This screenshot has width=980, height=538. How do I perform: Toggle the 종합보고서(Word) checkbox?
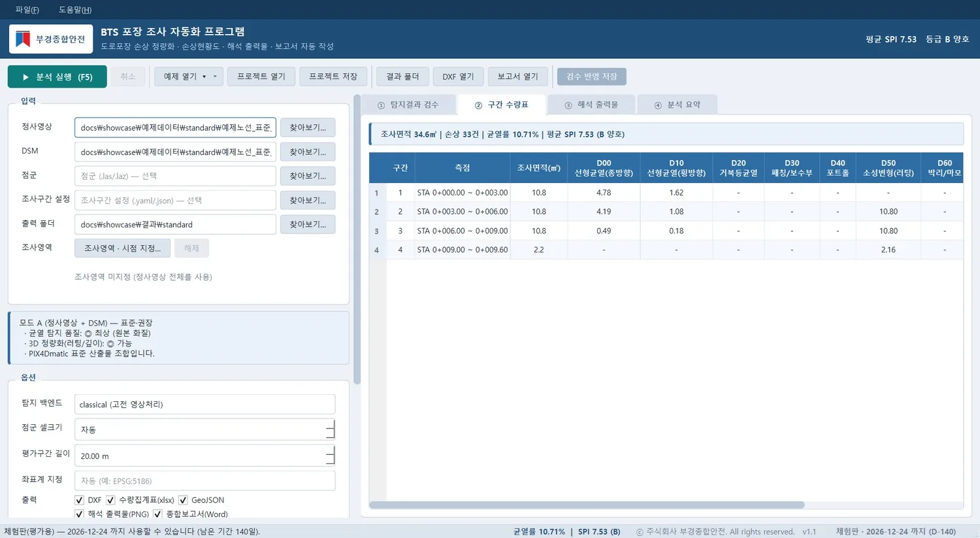click(x=157, y=514)
